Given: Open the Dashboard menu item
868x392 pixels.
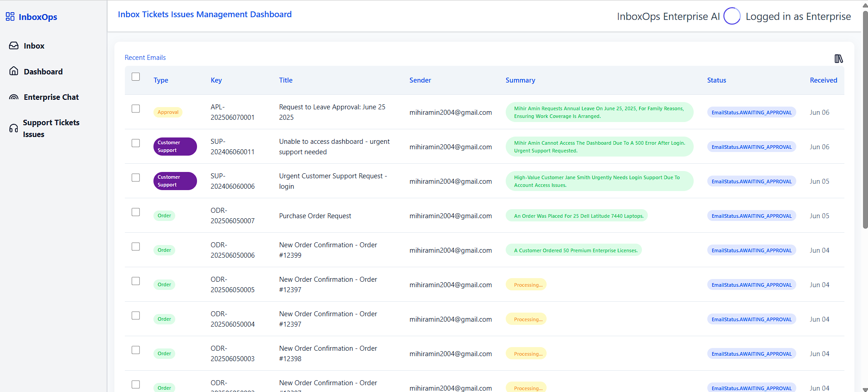Looking at the screenshot, I should pos(43,72).
